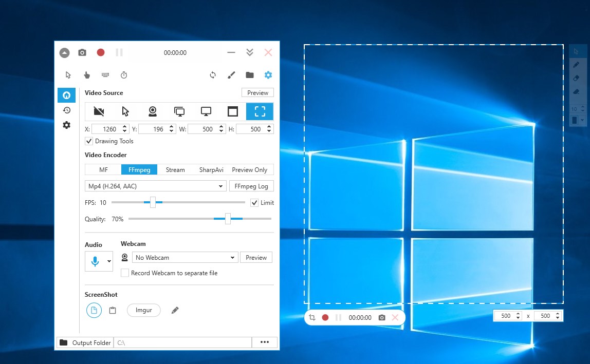Toggle the elapsed timer stopwatch icon
The width and height of the screenshot is (590, 364).
[x=124, y=75]
